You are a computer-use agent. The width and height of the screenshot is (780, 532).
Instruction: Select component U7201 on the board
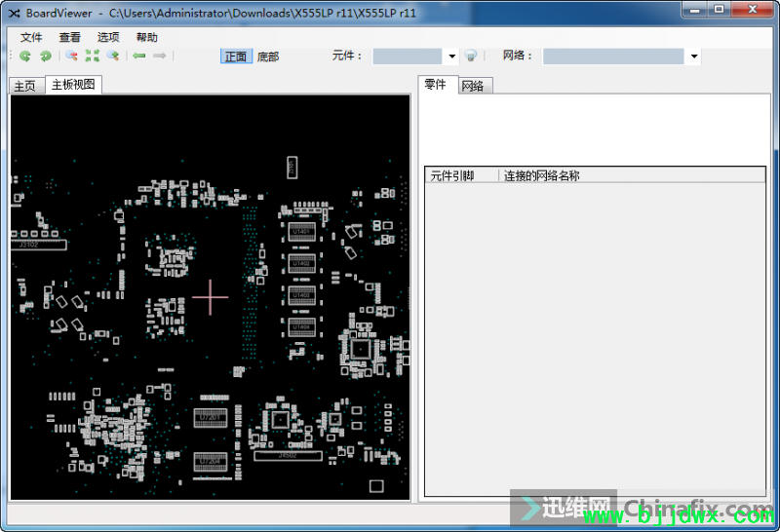[211, 418]
